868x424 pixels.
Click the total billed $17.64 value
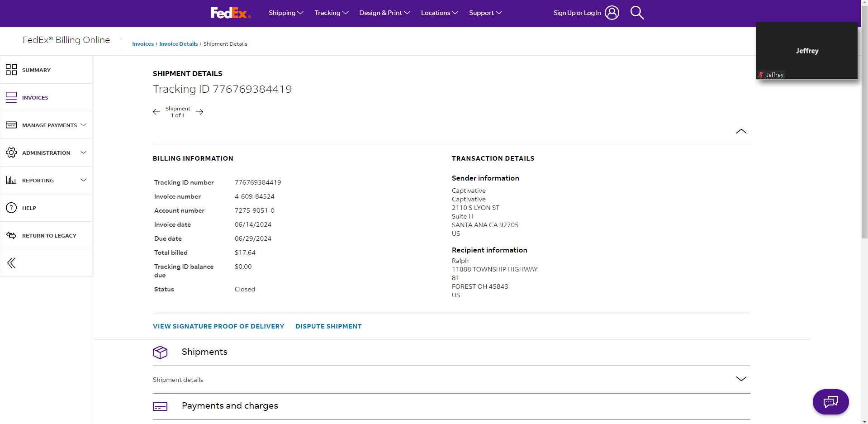[245, 252]
